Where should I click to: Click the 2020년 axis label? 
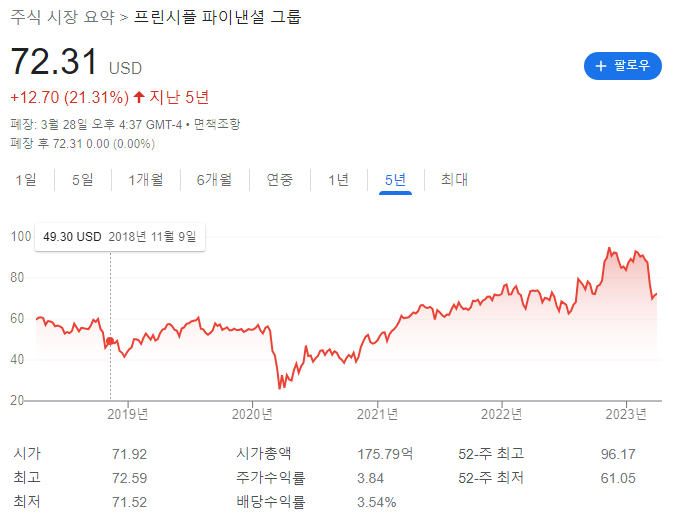click(x=252, y=414)
